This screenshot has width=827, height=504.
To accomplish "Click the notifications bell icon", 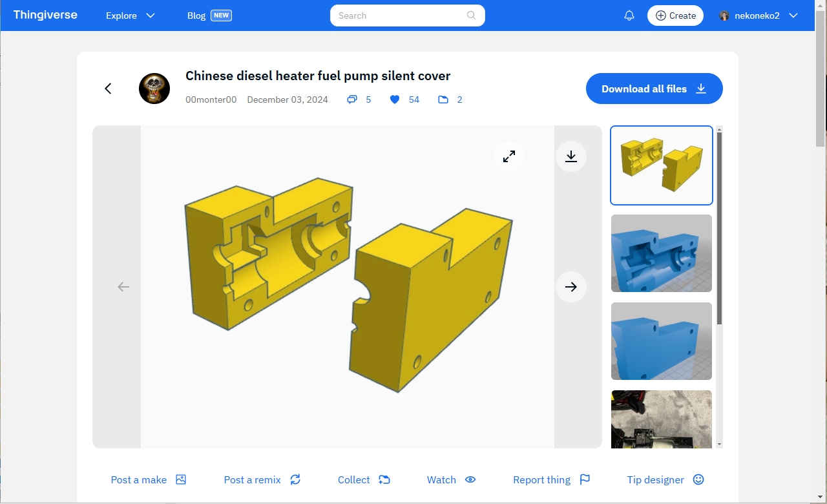I will click(629, 16).
